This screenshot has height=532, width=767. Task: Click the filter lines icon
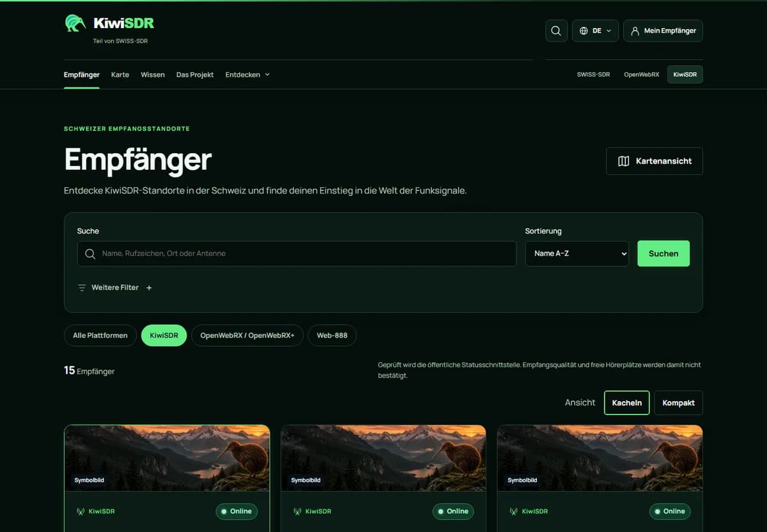[82, 288]
